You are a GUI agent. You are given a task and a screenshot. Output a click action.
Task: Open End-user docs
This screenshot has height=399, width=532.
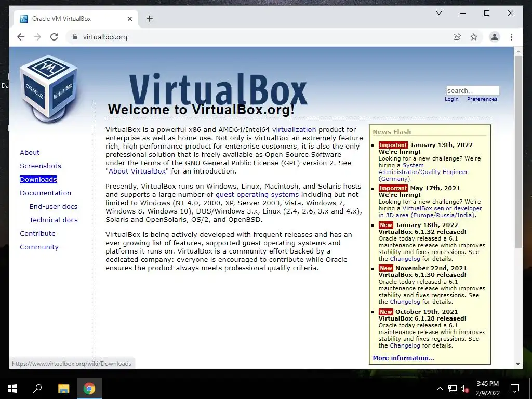tap(54, 207)
